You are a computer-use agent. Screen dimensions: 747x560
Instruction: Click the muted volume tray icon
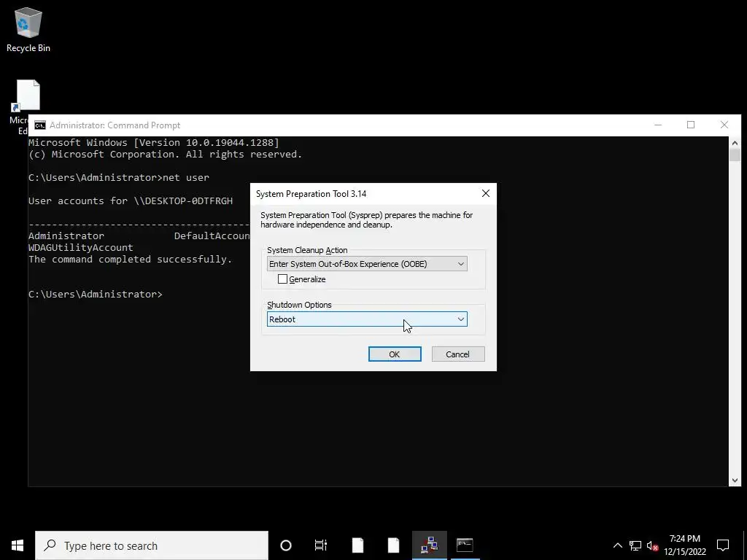[x=652, y=545]
